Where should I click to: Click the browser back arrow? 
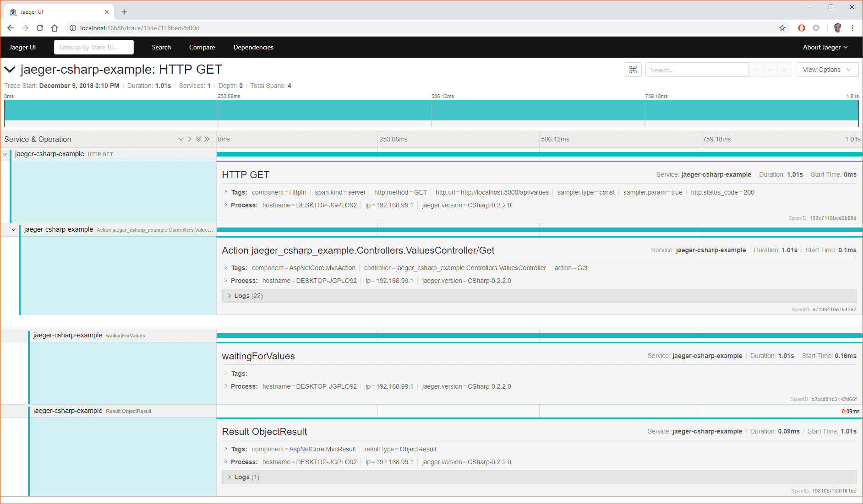[x=10, y=28]
